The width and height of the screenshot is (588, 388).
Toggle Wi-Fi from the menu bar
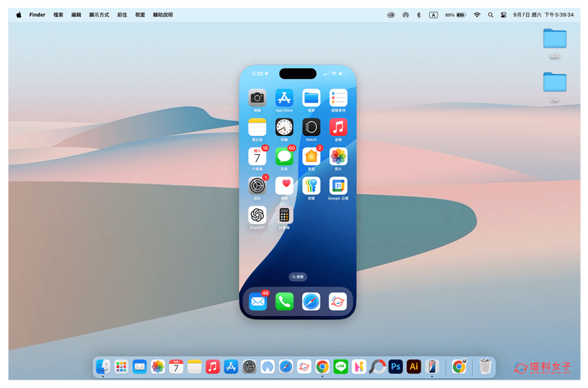(476, 15)
